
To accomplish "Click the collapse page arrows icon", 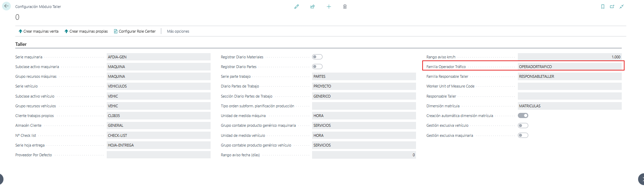I will 621,7.
